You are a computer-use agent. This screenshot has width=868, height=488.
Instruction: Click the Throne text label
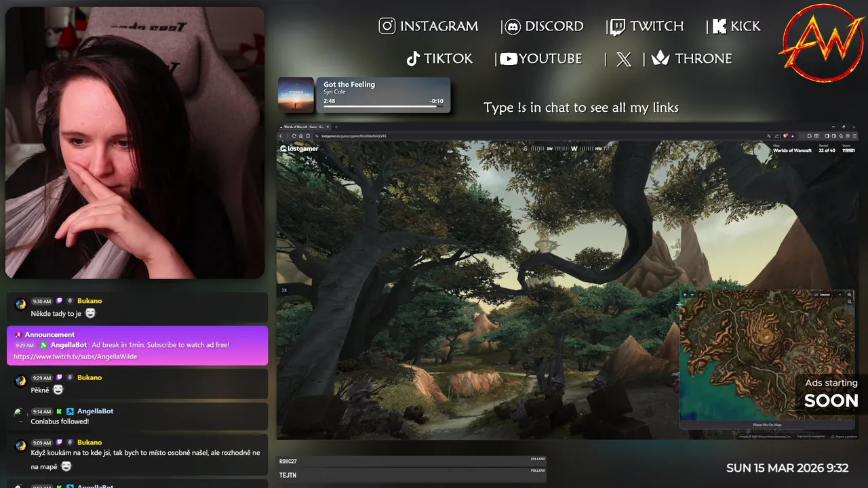[703, 59]
